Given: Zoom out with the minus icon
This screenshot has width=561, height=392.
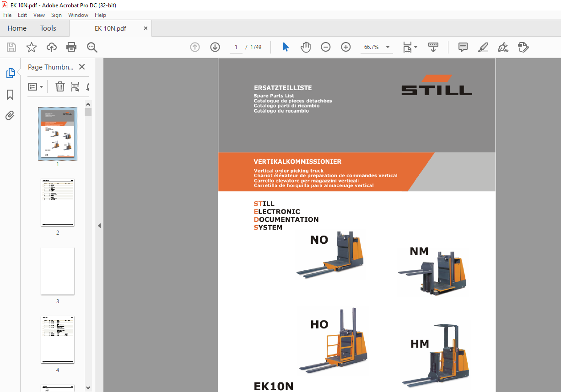Looking at the screenshot, I should pos(326,47).
